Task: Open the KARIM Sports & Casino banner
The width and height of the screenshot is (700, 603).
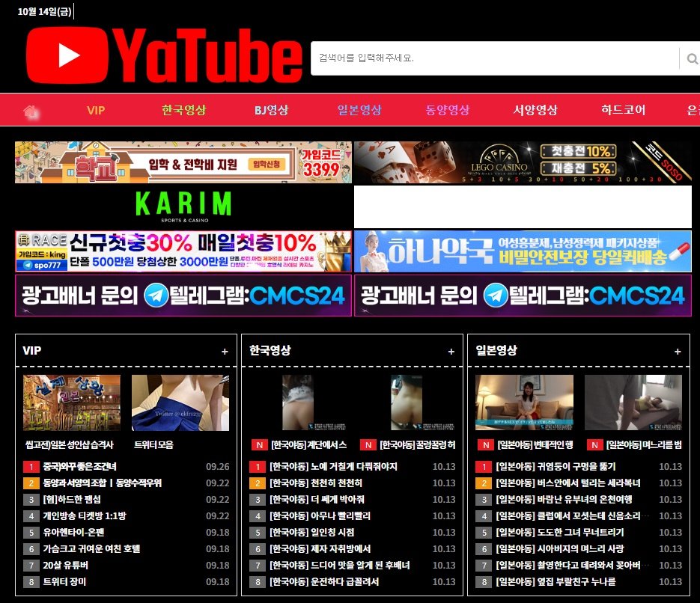Action: coord(183,206)
